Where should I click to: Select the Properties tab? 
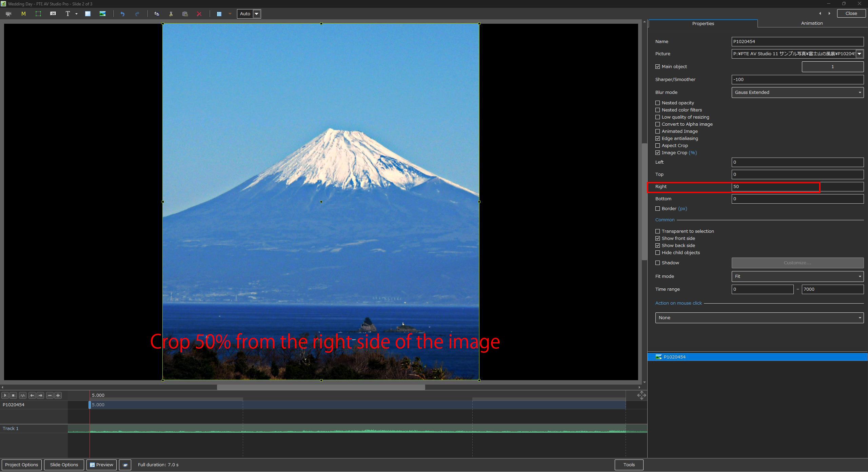coord(703,23)
